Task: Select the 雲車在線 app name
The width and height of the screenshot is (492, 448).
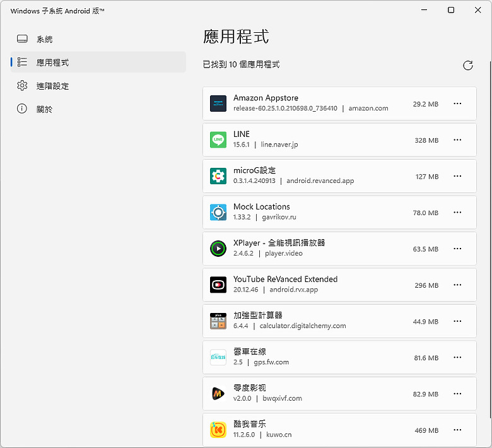Action: click(249, 351)
